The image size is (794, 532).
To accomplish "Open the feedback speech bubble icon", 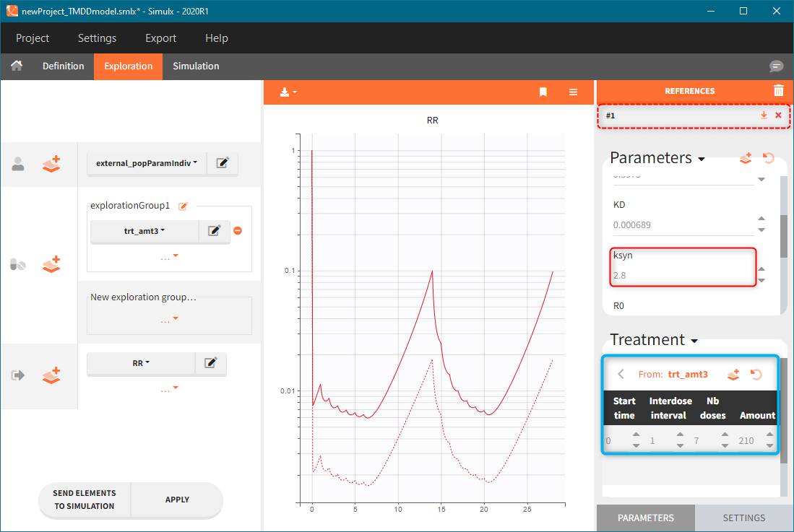I will [776, 66].
